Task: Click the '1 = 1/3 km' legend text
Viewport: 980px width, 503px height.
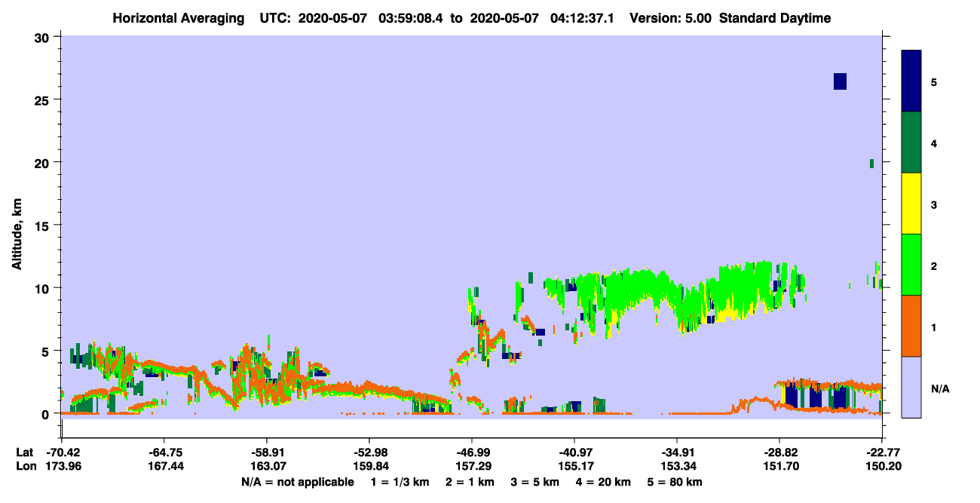Action: pyautogui.click(x=400, y=482)
